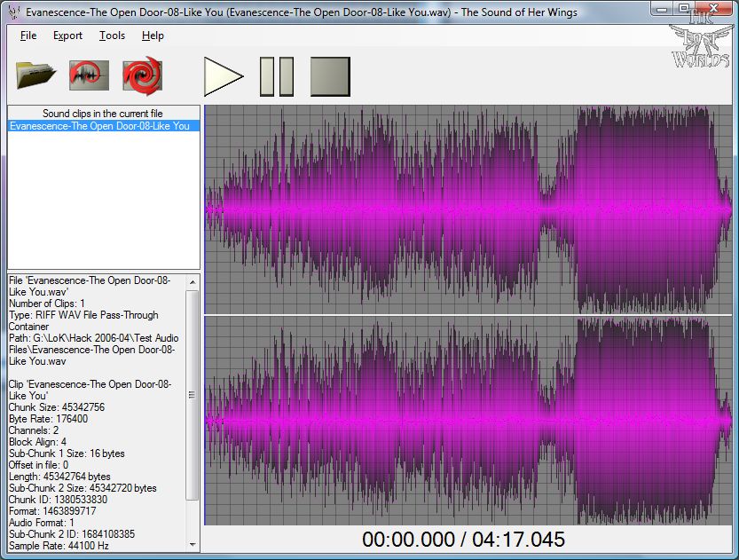The height and width of the screenshot is (560, 739).
Task: Minimize the Sound of Her Wings window
Action: [x=662, y=9]
